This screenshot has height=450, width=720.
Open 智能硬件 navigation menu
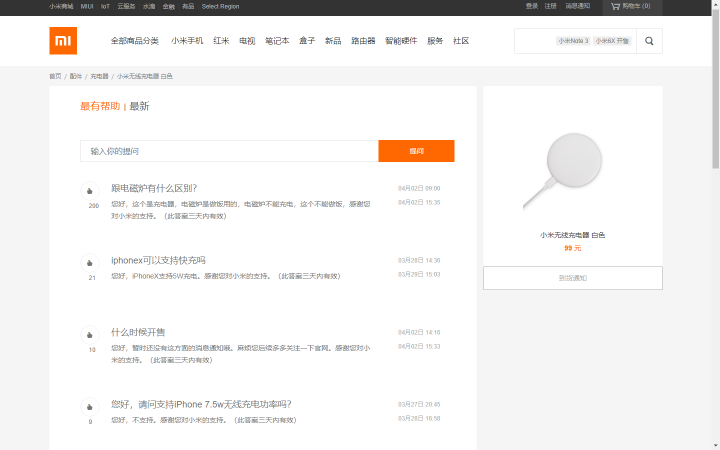[401, 41]
